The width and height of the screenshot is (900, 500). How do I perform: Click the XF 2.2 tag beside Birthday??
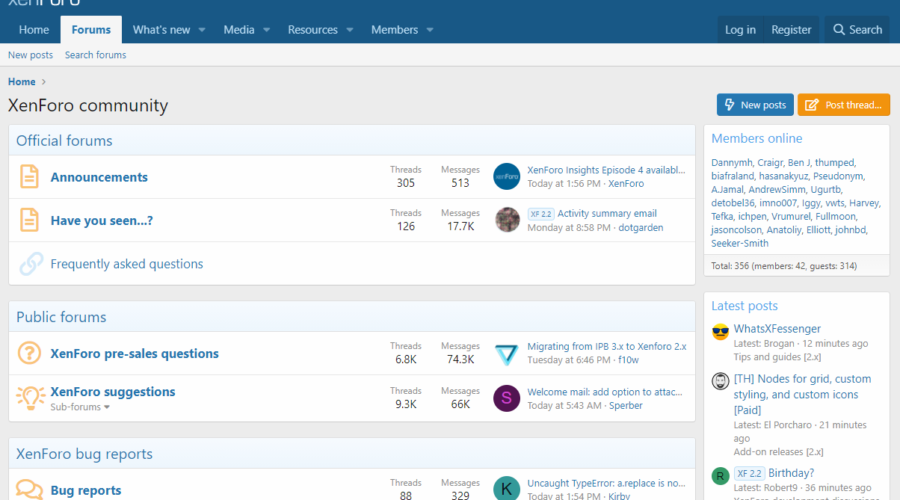click(x=749, y=474)
